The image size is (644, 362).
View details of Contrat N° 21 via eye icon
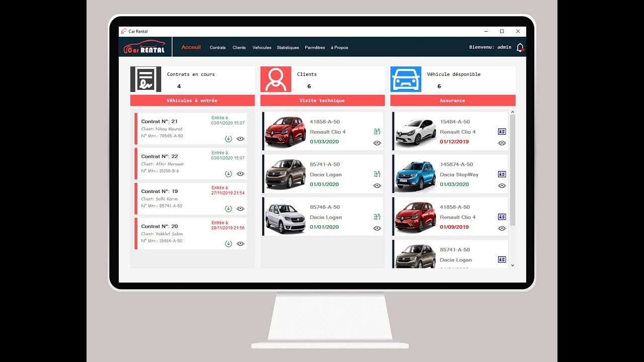pos(240,139)
